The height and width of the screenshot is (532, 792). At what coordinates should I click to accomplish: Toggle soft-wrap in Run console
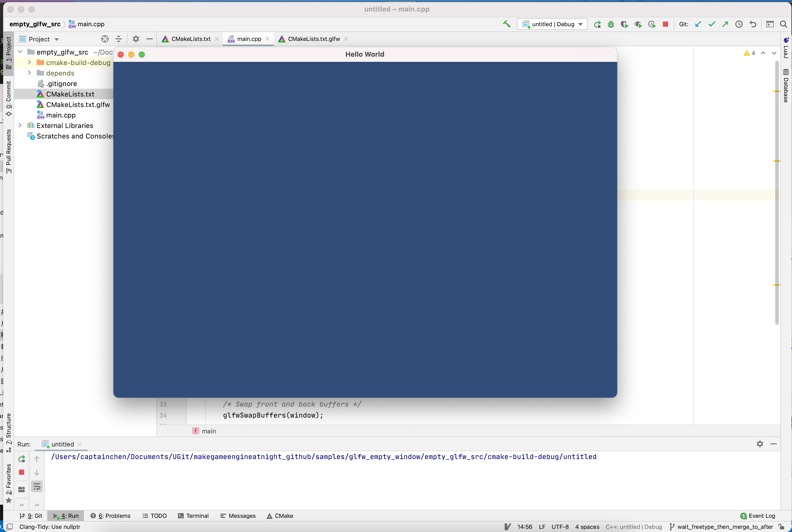point(37,487)
